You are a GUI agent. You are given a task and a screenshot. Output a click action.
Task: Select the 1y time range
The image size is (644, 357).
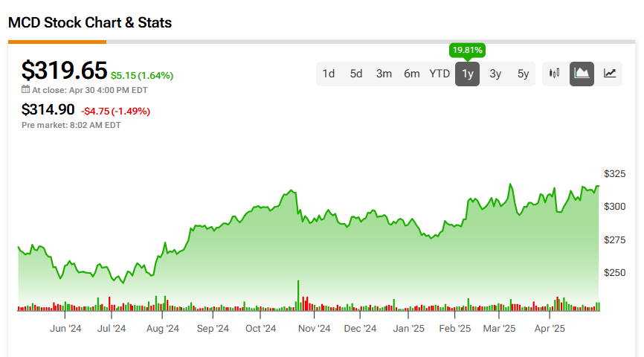tap(468, 74)
